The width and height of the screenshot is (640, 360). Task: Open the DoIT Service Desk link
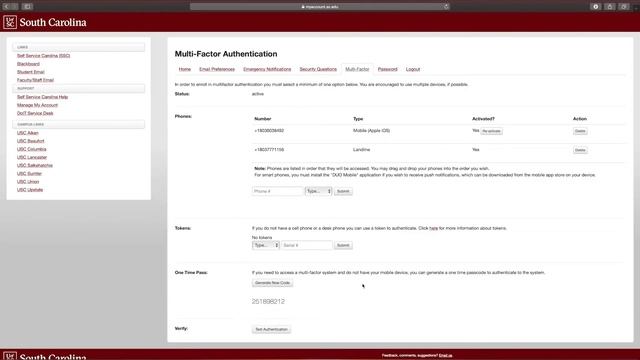(35, 113)
